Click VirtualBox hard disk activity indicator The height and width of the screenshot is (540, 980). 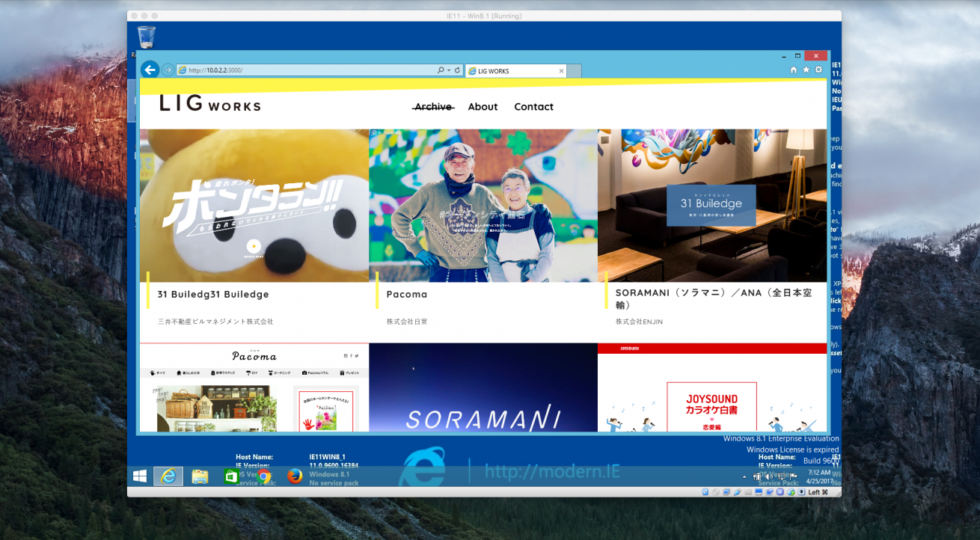coord(705,491)
